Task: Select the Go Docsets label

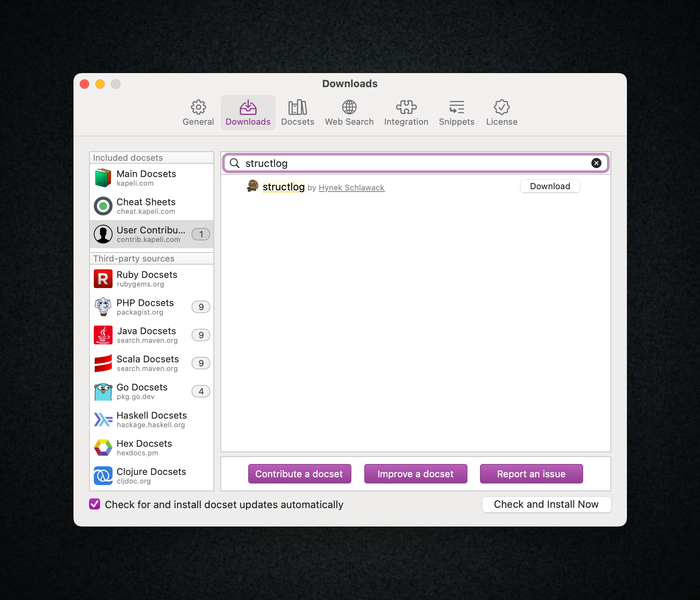Action: [142, 387]
